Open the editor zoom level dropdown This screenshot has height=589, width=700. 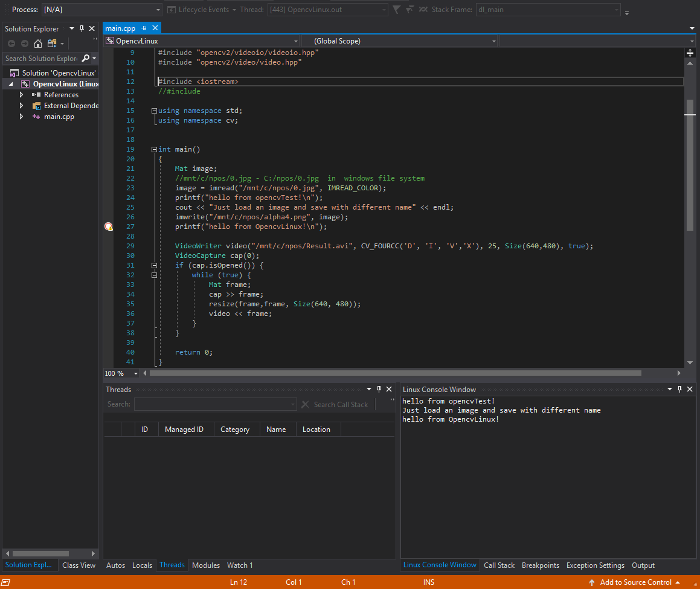tap(136, 373)
